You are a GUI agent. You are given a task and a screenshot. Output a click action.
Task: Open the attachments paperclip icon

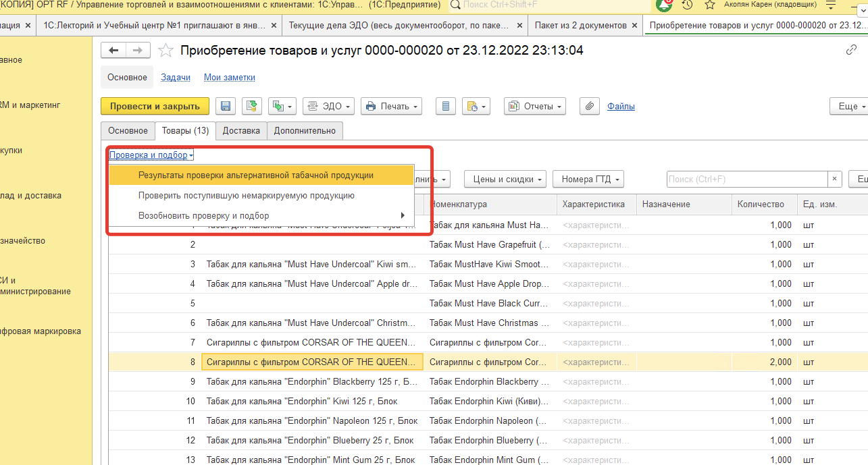590,107
